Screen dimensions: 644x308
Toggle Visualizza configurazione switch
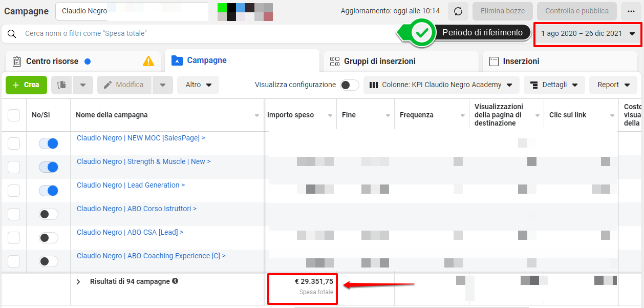tap(350, 85)
